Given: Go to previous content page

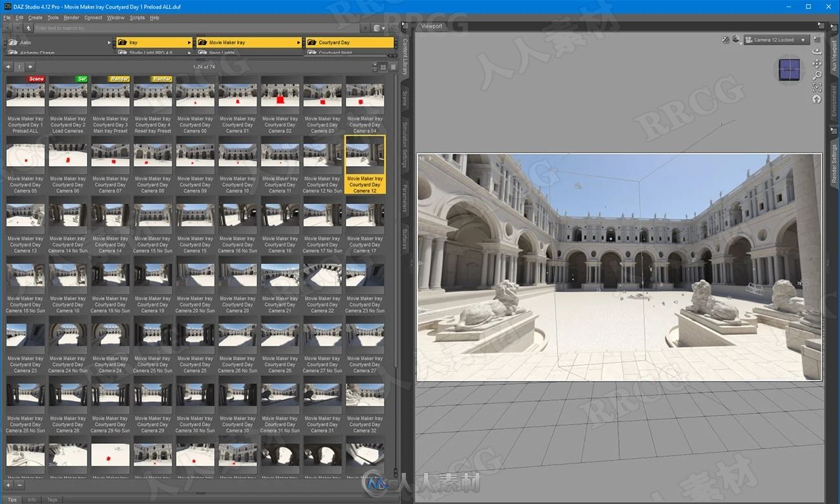Looking at the screenshot, I should (8, 67).
